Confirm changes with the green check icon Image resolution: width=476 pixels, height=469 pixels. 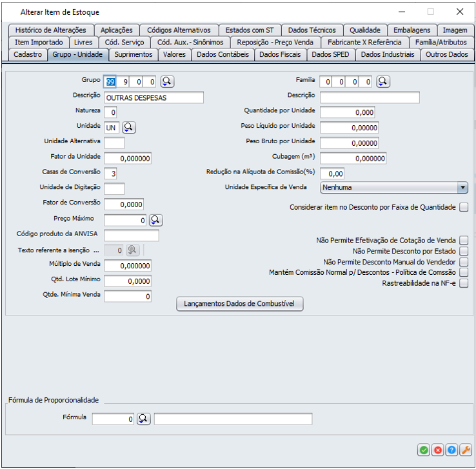(424, 450)
